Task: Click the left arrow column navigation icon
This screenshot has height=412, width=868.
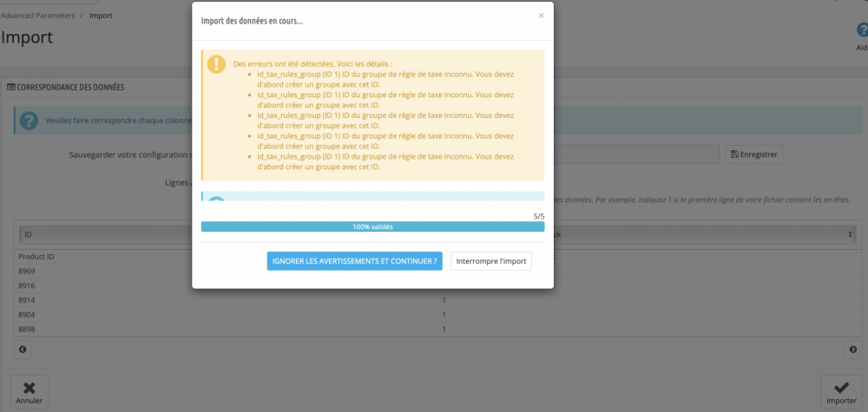Action: (x=23, y=350)
